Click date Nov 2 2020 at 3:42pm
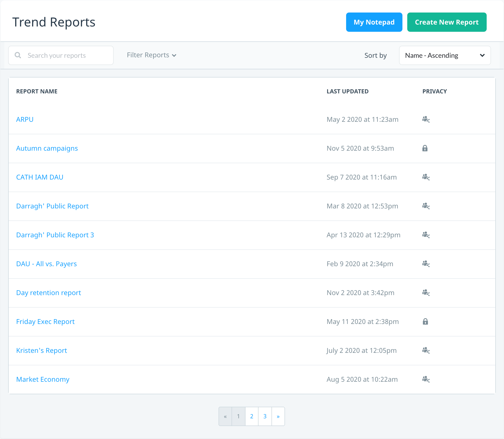 pos(360,293)
